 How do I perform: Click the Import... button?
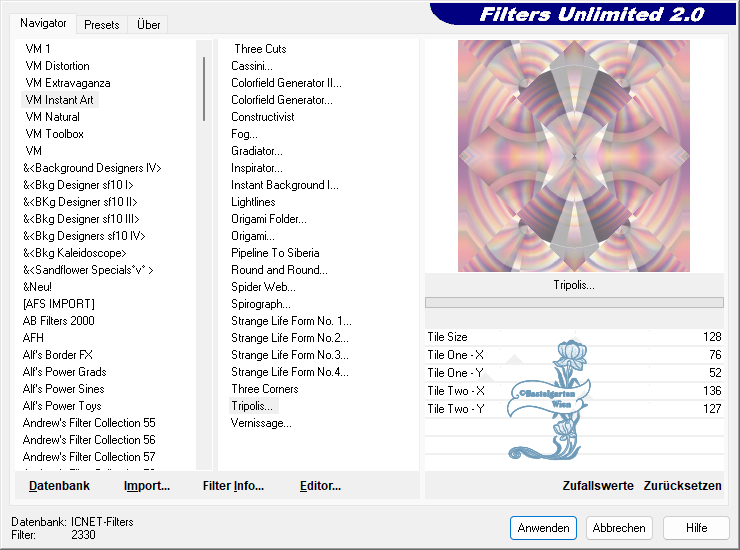147,486
